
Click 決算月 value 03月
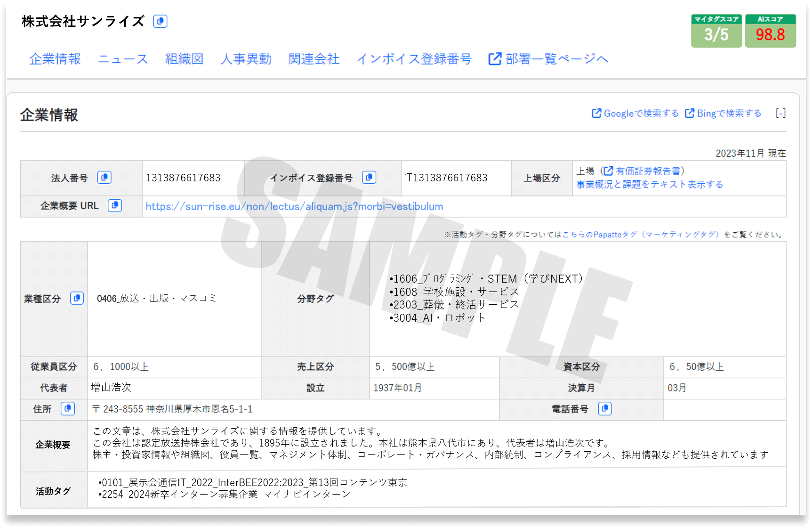pos(677,388)
